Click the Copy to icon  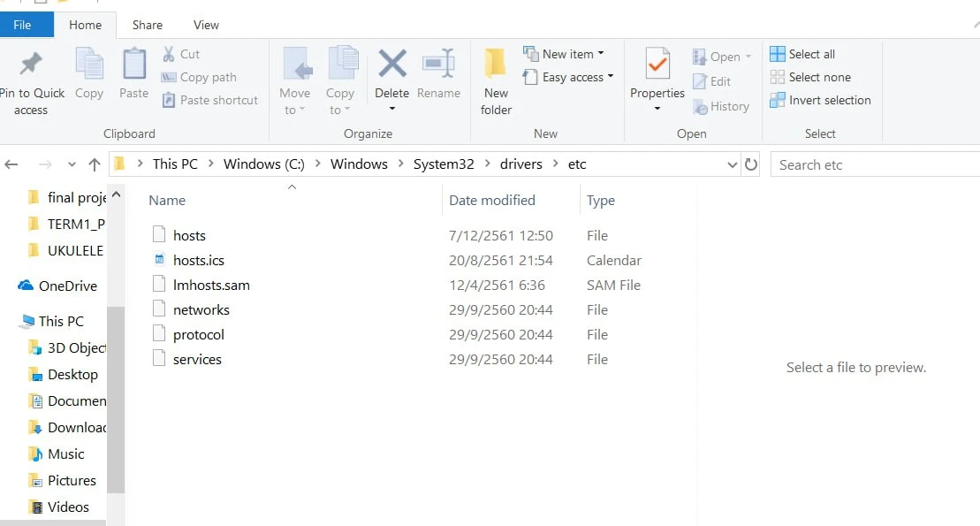342,63
